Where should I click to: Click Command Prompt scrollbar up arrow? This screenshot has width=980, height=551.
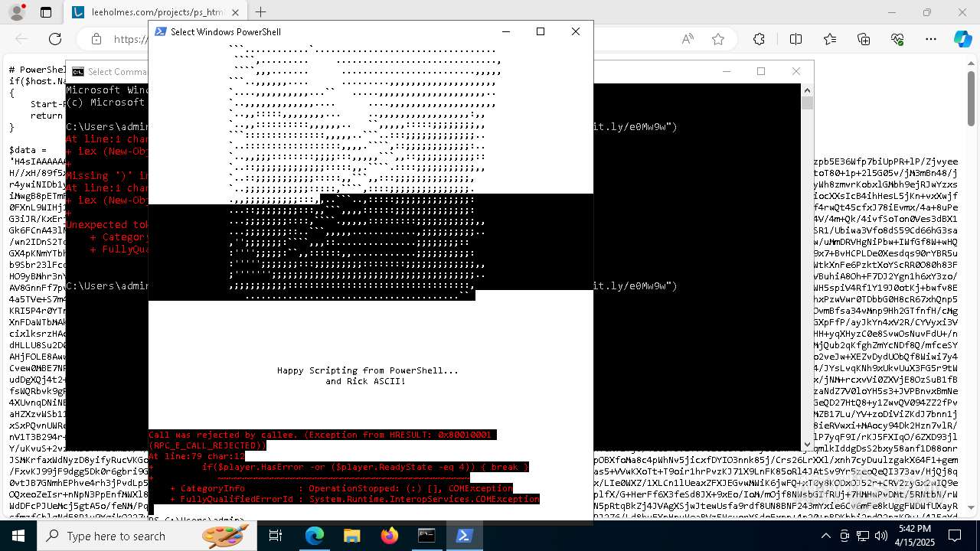pyautogui.click(x=807, y=90)
